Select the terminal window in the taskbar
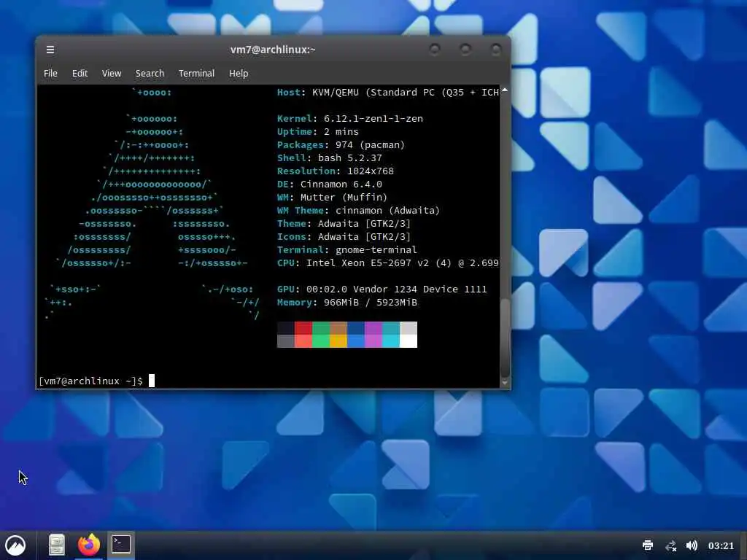Image resolution: width=747 pixels, height=560 pixels. (121, 544)
